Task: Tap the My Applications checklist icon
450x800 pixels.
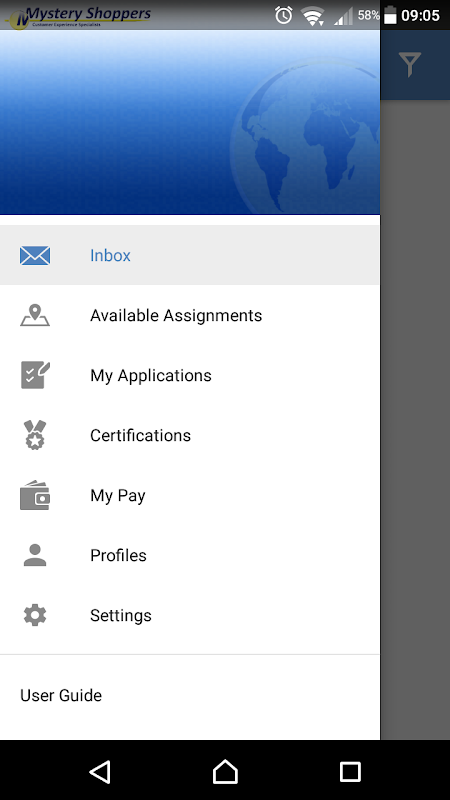Action: 35,375
